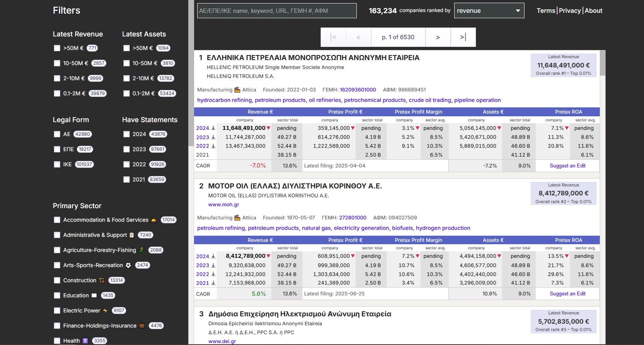Go to the next page arrow
Image resolution: width=644 pixels, height=345 pixels.
click(x=437, y=37)
